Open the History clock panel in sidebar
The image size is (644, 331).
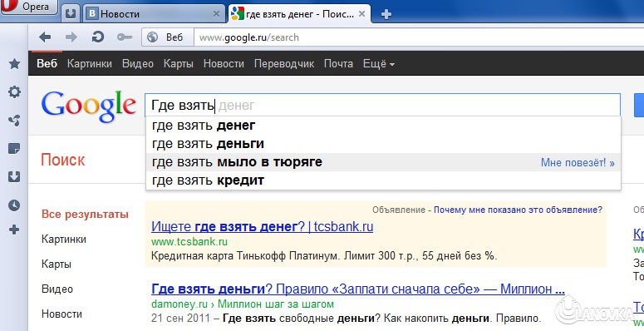(x=14, y=205)
